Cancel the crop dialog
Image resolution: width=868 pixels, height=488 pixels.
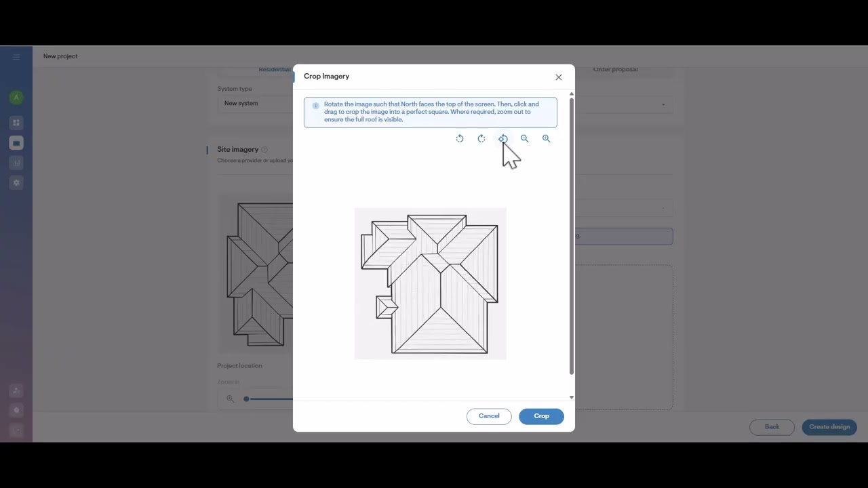pyautogui.click(x=489, y=416)
